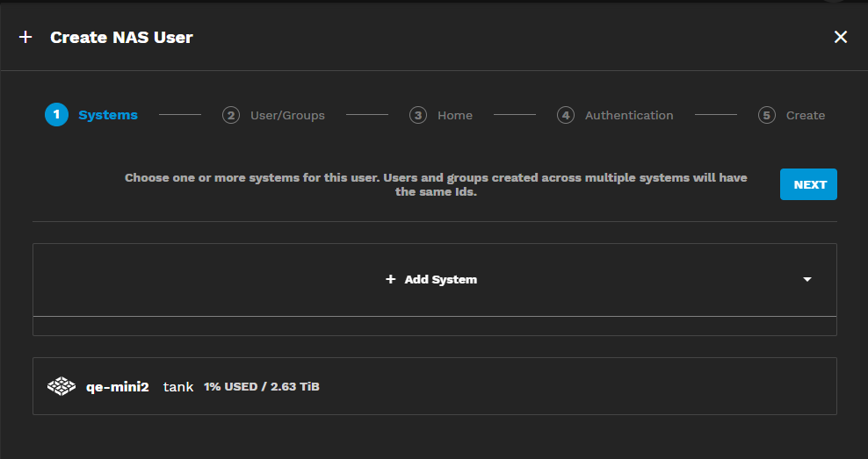Click the step 3 circle icon

[418, 115]
